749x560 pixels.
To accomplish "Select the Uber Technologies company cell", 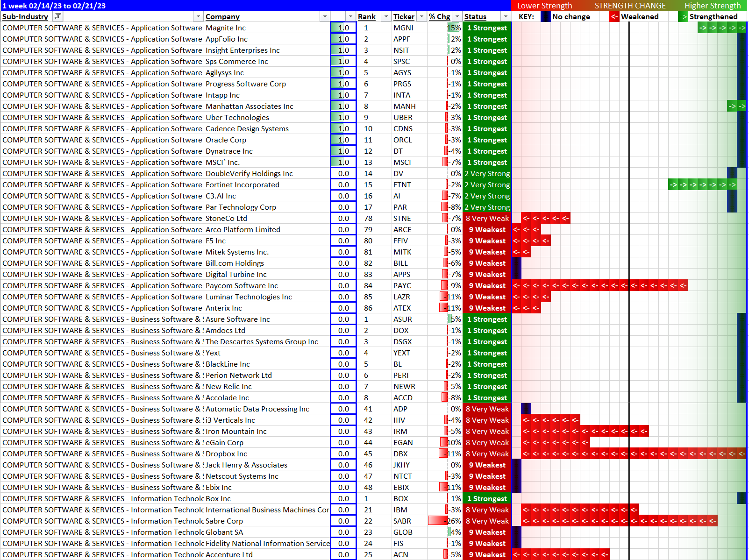I will [x=267, y=118].
